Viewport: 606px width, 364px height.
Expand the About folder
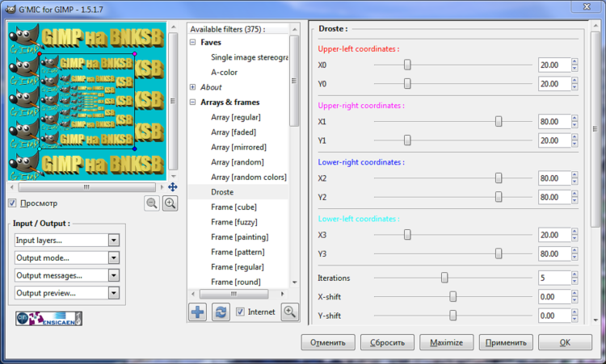point(192,87)
